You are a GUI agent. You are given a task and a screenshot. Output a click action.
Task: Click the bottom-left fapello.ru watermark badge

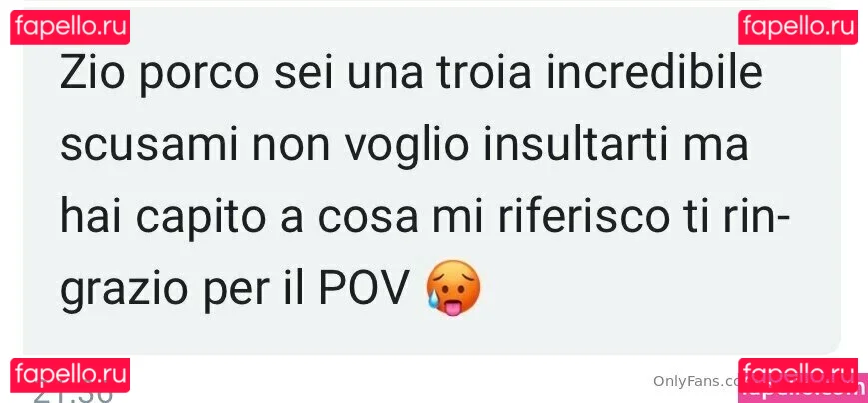coord(70,375)
